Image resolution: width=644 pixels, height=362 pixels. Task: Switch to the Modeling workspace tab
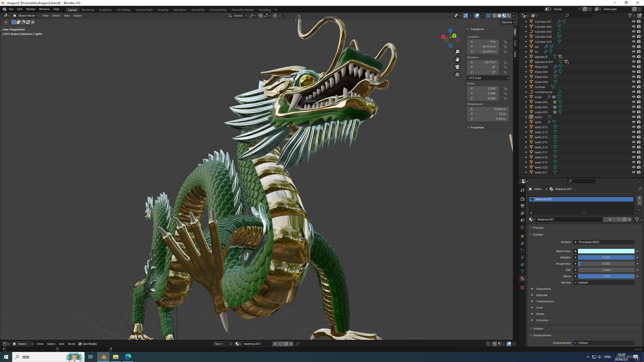click(x=88, y=10)
